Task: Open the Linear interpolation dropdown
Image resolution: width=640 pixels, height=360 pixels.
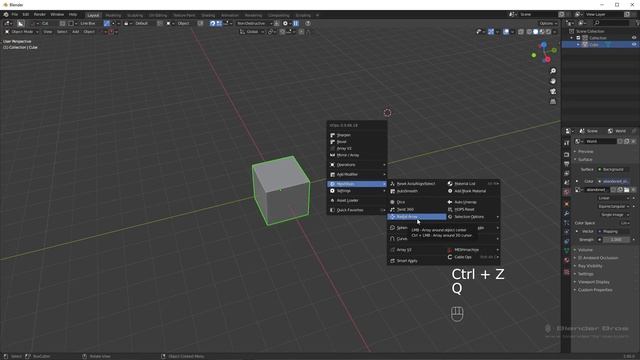Action: pyautogui.click(x=613, y=198)
